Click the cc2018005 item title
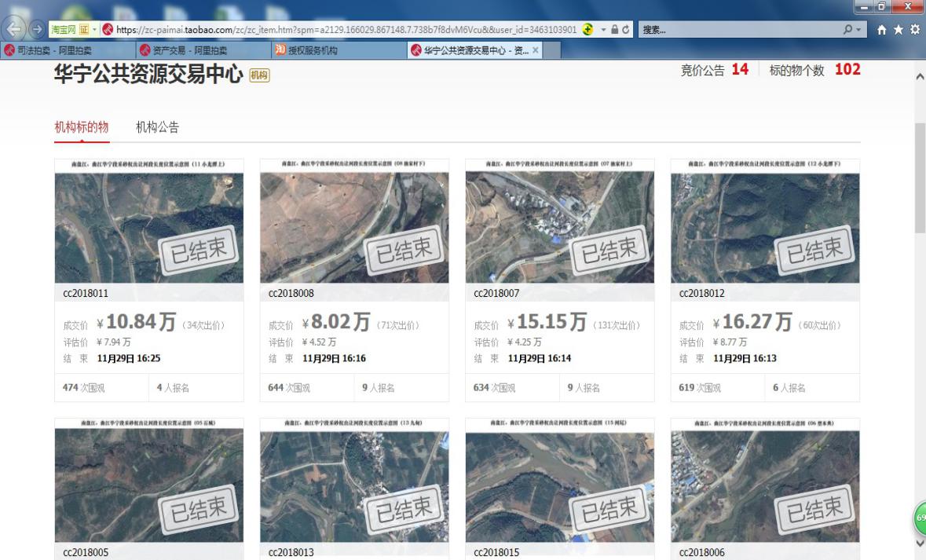Image resolution: width=926 pixels, height=560 pixels. click(x=86, y=552)
